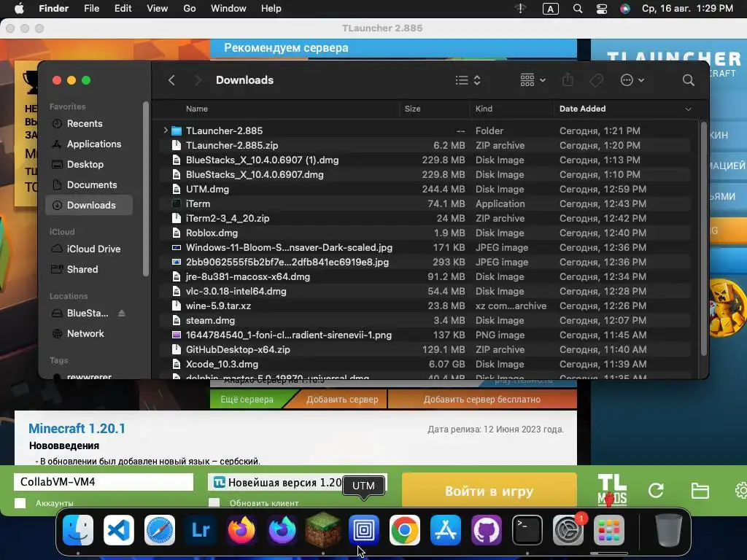The width and height of the screenshot is (747, 560).
Task: Go back in Finder window
Action: 172,80
